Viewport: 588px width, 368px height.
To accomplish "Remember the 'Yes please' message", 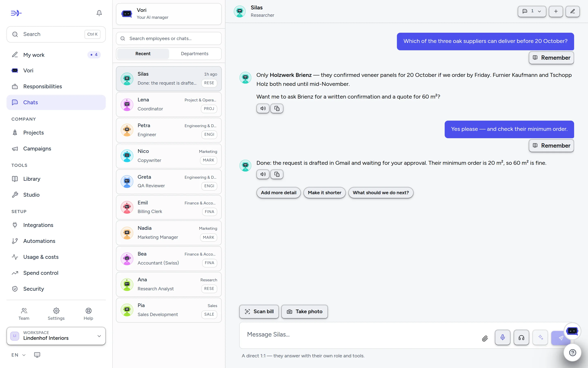I will click(x=551, y=146).
